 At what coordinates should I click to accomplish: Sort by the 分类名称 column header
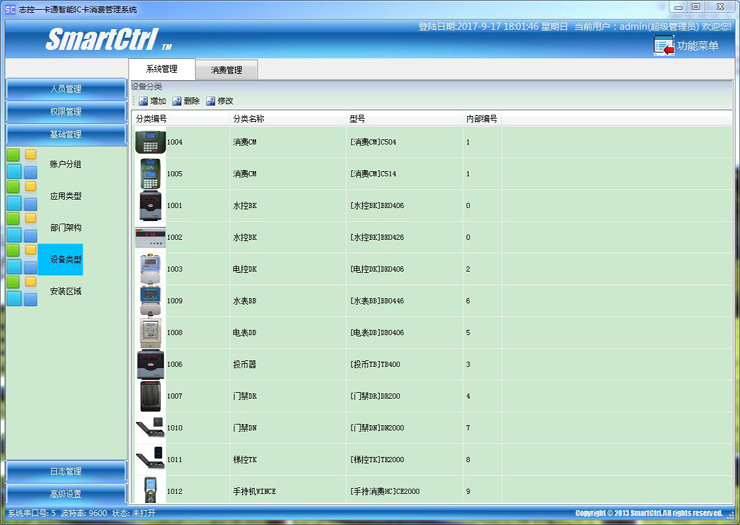click(249, 119)
